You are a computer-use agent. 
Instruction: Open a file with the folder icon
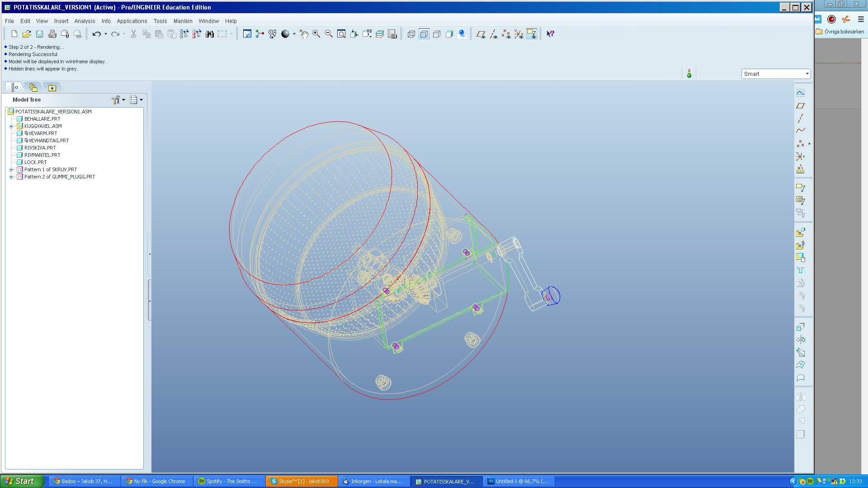[27, 34]
